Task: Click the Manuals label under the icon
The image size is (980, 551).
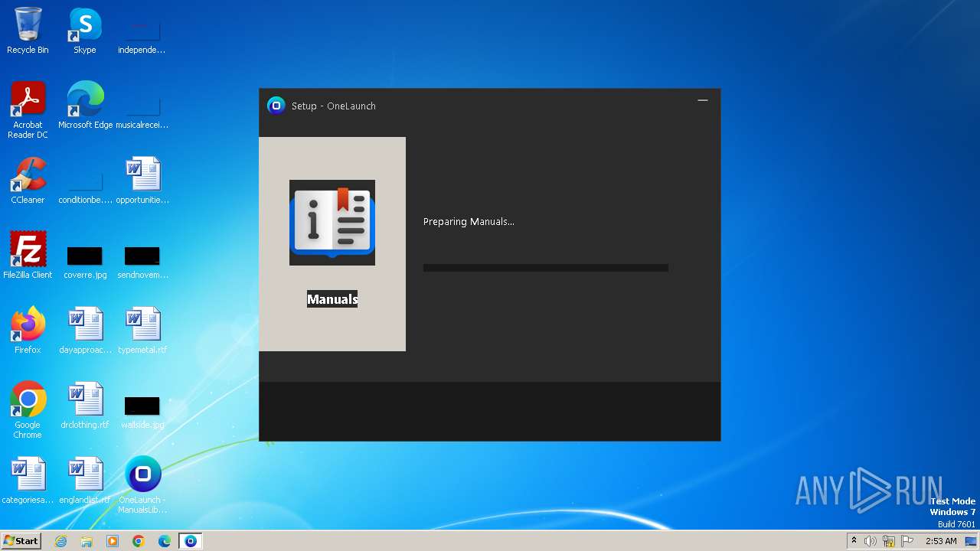Action: [332, 299]
